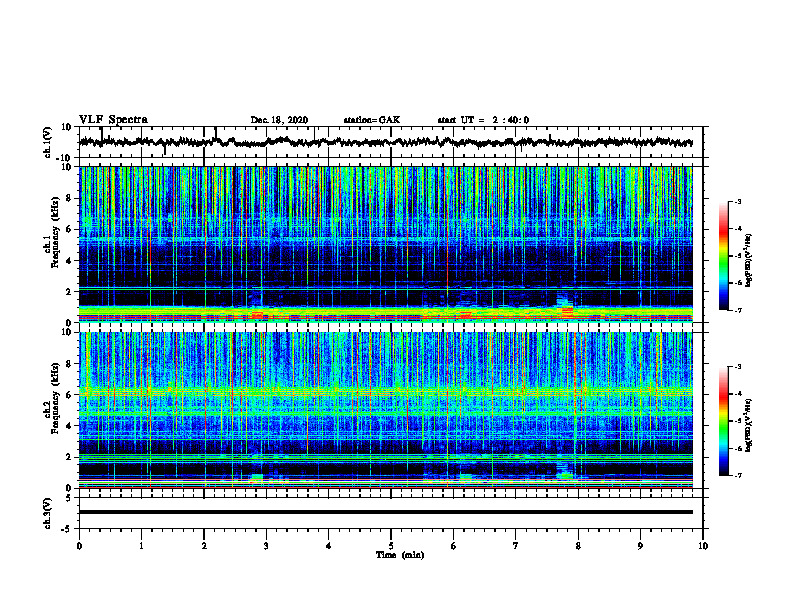Viewport: 792px width, 612px height.
Task: Click the "8" tick on the time axis
Action: pos(578,546)
